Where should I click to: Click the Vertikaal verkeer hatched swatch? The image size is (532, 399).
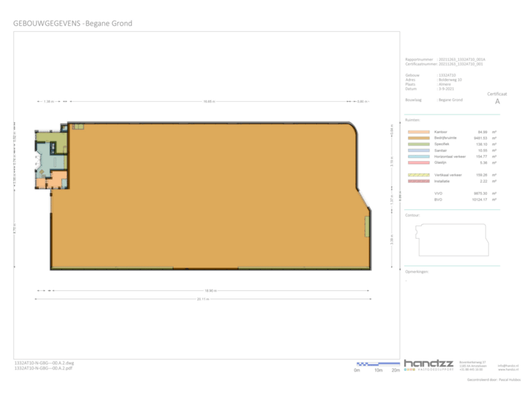click(x=419, y=174)
